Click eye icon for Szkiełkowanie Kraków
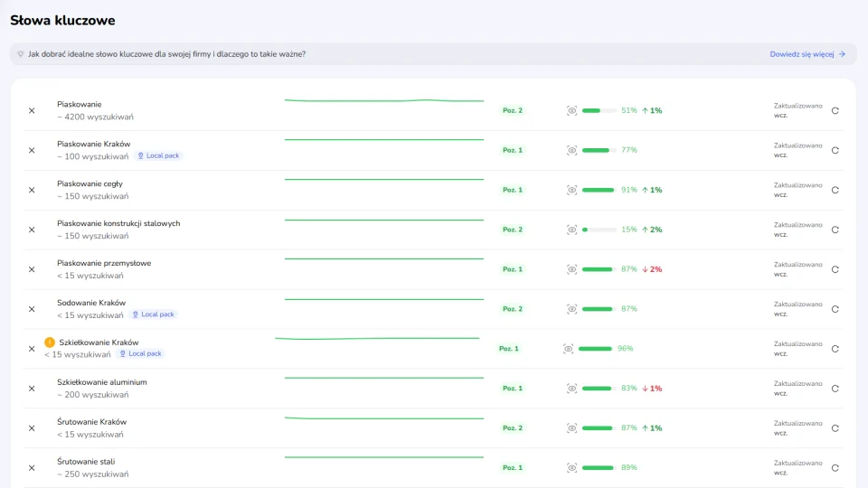Image resolution: width=868 pixels, height=488 pixels. [568, 349]
